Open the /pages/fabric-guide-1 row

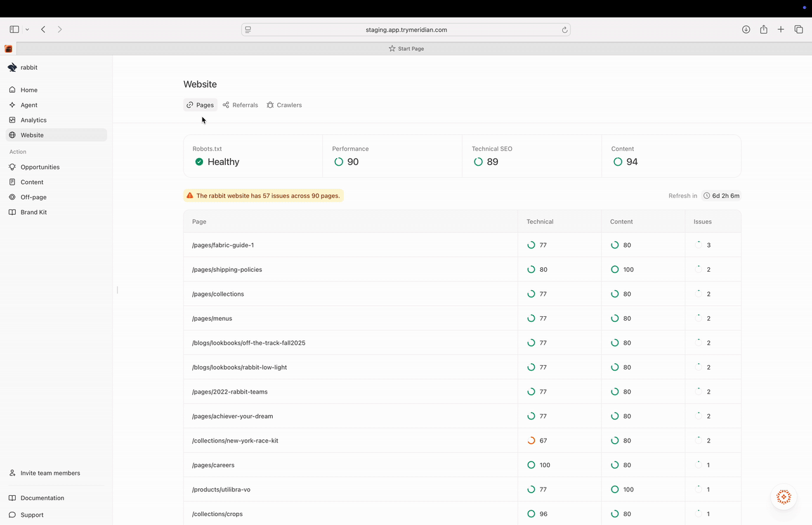click(x=462, y=245)
